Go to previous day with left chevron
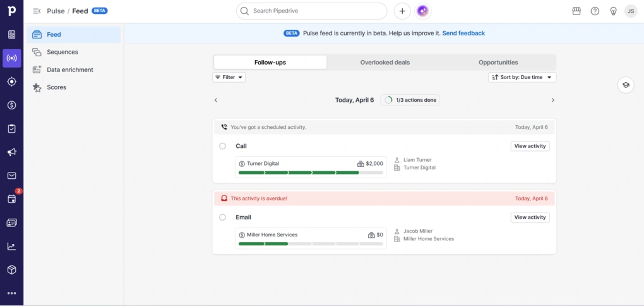This screenshot has width=644, height=306. tap(216, 100)
